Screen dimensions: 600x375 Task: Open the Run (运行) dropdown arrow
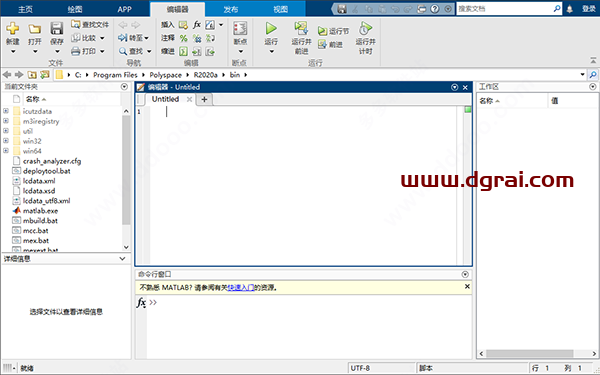coord(271,52)
